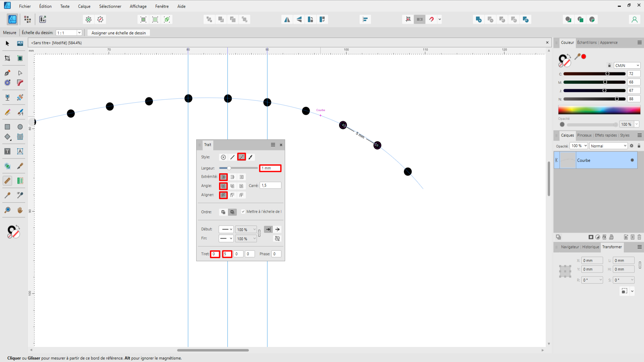Toggle Courbe layer visibility dot
The image size is (644, 362).
pyautogui.click(x=632, y=160)
